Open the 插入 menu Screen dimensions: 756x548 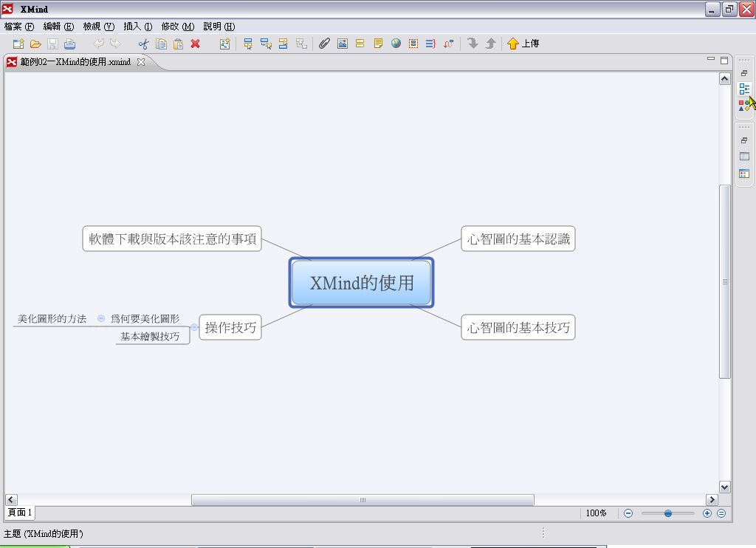(x=138, y=27)
